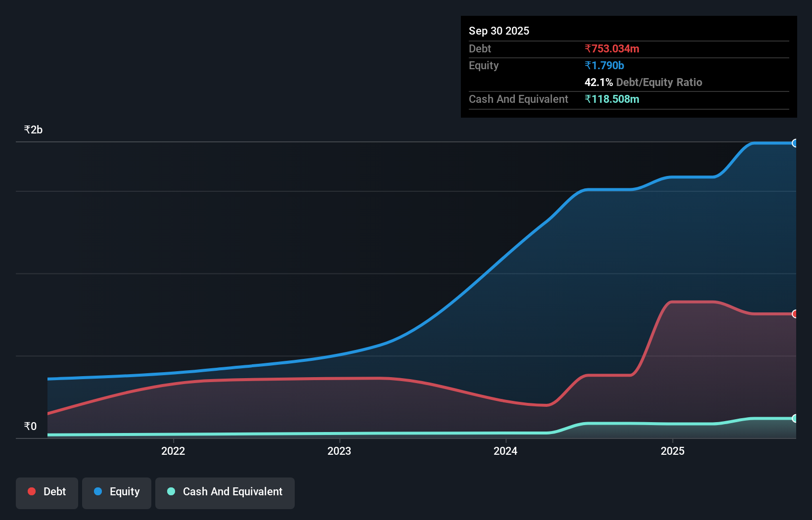Toggle the Cash And Equivalent series visibility
This screenshot has width=812, height=520.
pos(225,493)
